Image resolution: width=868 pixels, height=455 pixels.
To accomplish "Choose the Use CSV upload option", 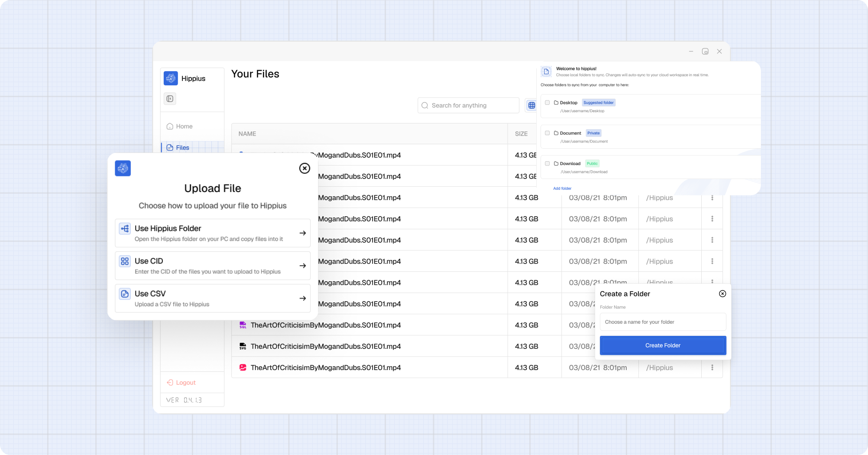I will [x=213, y=298].
